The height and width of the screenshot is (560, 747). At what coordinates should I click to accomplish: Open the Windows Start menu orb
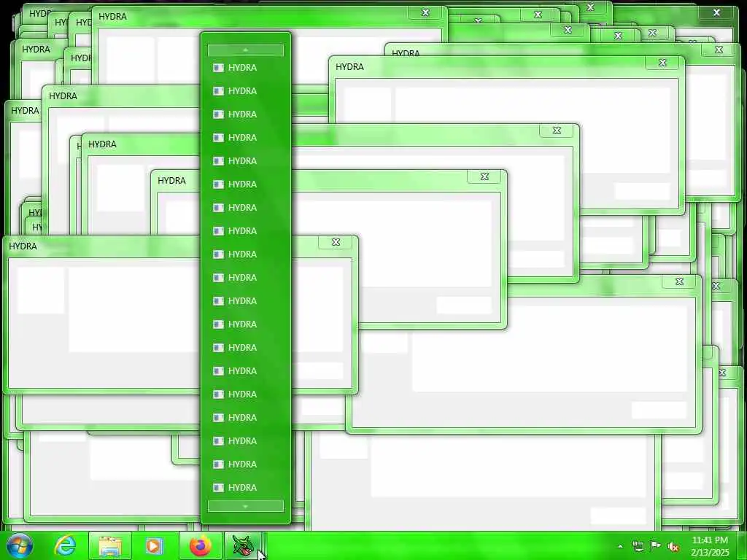coord(20,545)
